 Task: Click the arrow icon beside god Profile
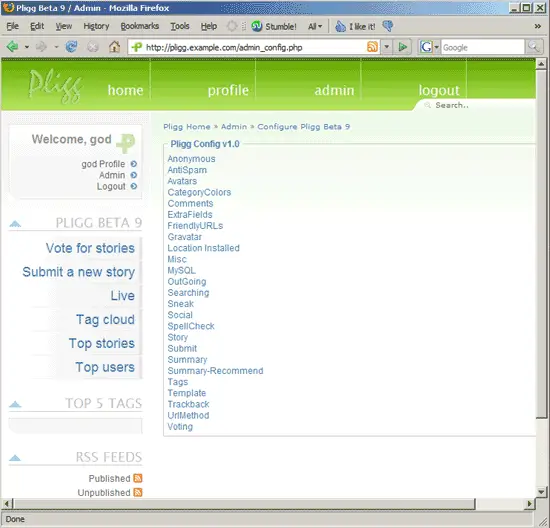[134, 164]
